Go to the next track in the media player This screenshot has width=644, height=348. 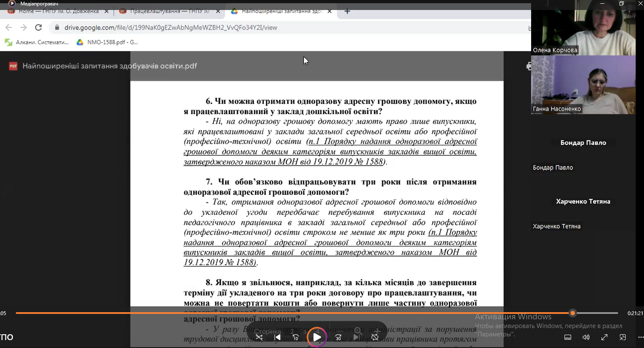point(356,337)
